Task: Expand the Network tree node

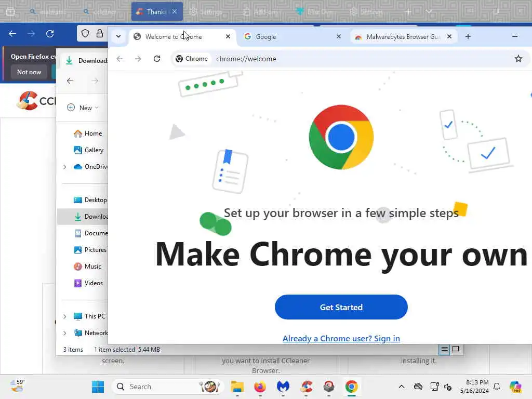Action: tap(64, 333)
